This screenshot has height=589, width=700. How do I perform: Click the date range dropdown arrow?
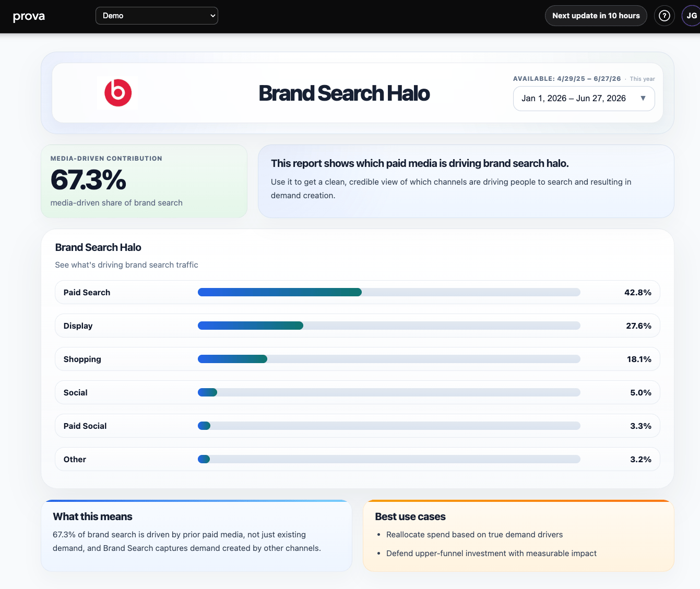(x=643, y=99)
